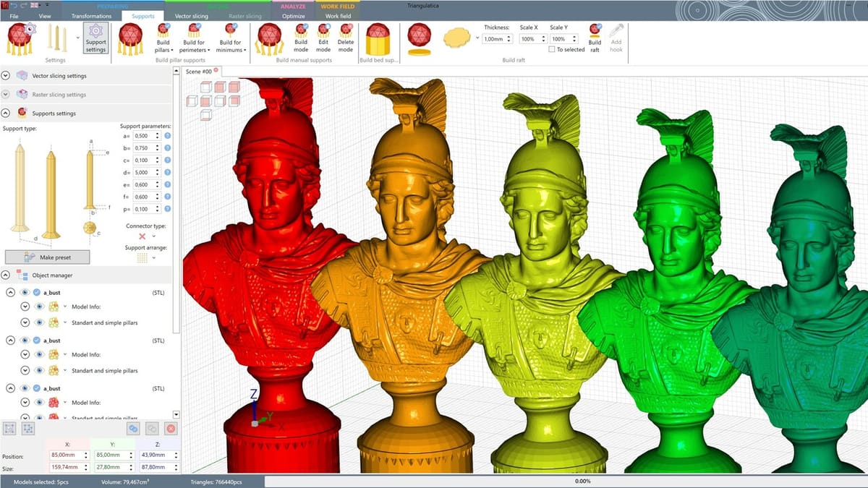Toggle visibility of first a_bust model
The height and width of the screenshot is (488, 868).
[x=25, y=292]
